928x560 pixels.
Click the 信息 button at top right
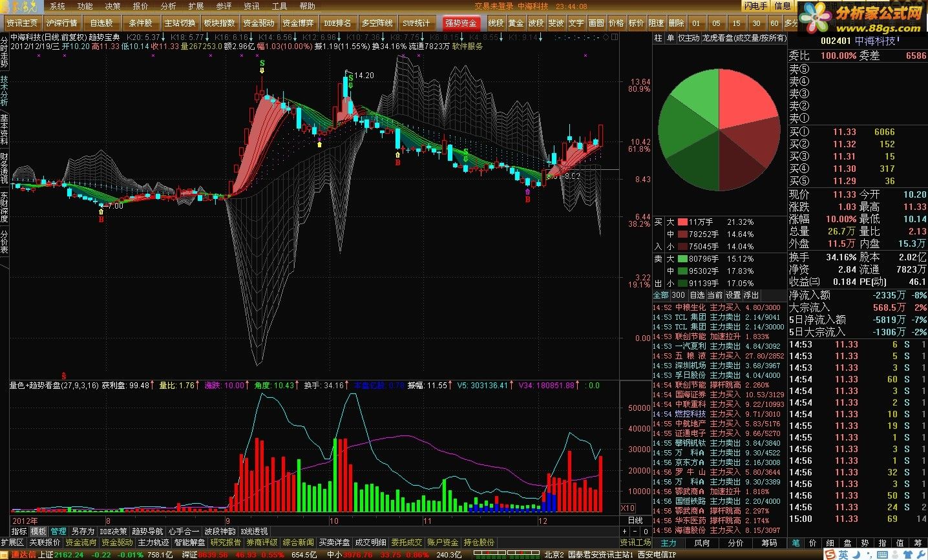click(x=783, y=6)
